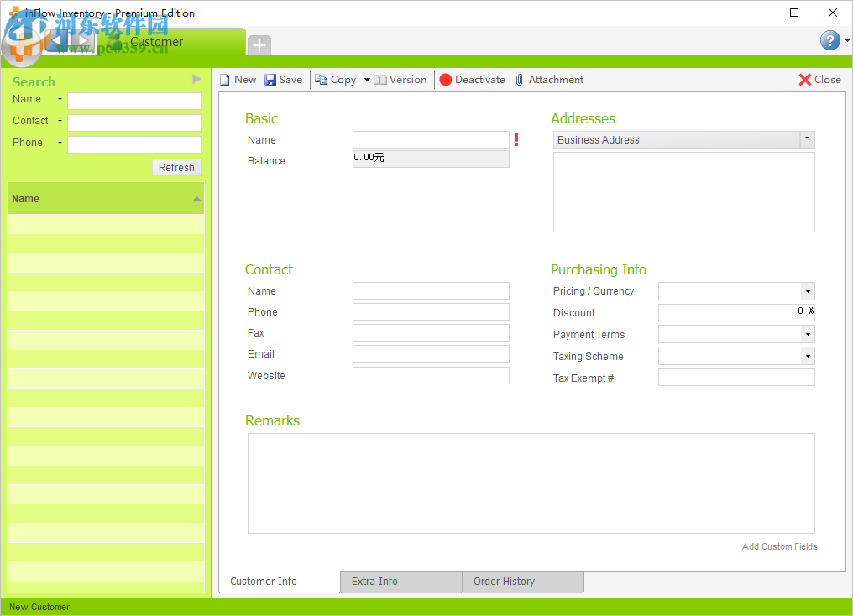This screenshot has width=853, height=616.
Task: Open the Pricing / Currency dropdown
Action: click(808, 291)
